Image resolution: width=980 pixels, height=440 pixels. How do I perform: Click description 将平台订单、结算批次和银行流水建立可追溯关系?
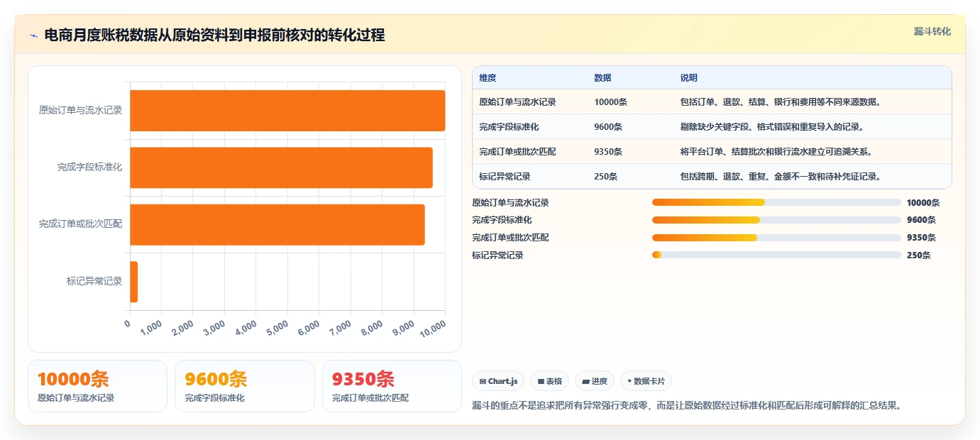coord(776,151)
